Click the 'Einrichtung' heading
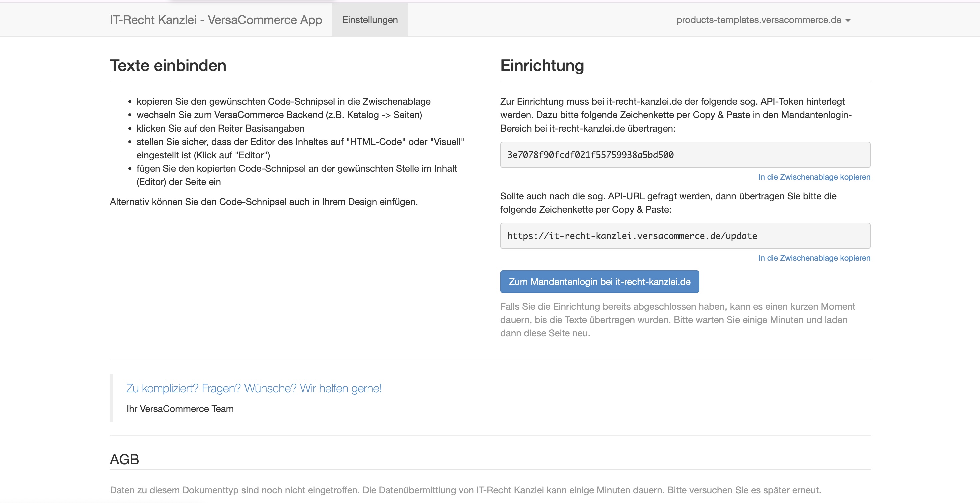980x503 pixels. click(542, 65)
